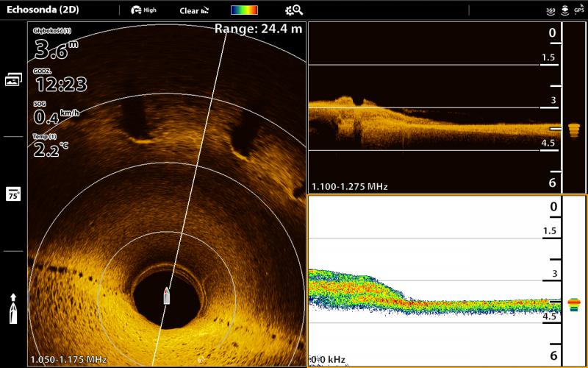
Task: Click the 360 imaging status icon
Action: coord(551,11)
